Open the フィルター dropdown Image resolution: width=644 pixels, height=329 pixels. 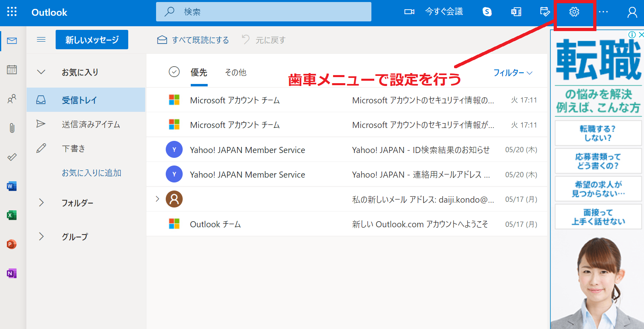(513, 73)
